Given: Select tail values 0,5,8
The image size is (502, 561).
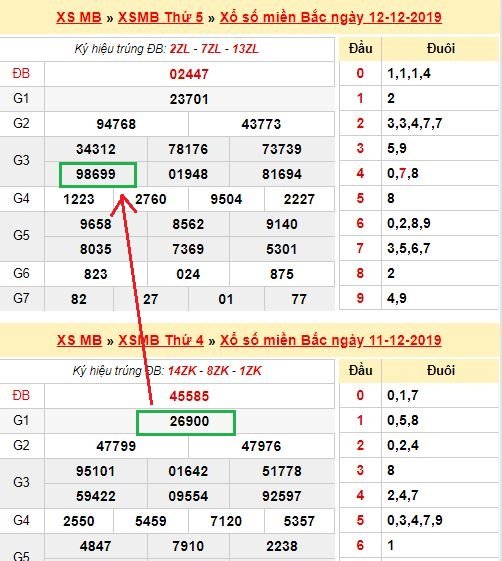Looking at the screenshot, I should coord(403,421).
